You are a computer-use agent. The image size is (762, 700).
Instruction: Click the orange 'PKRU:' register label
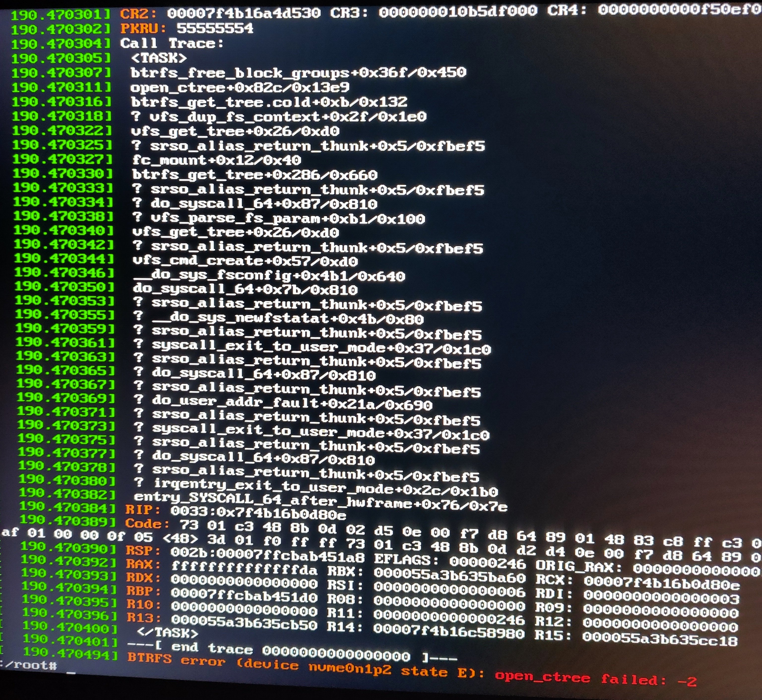point(143,28)
